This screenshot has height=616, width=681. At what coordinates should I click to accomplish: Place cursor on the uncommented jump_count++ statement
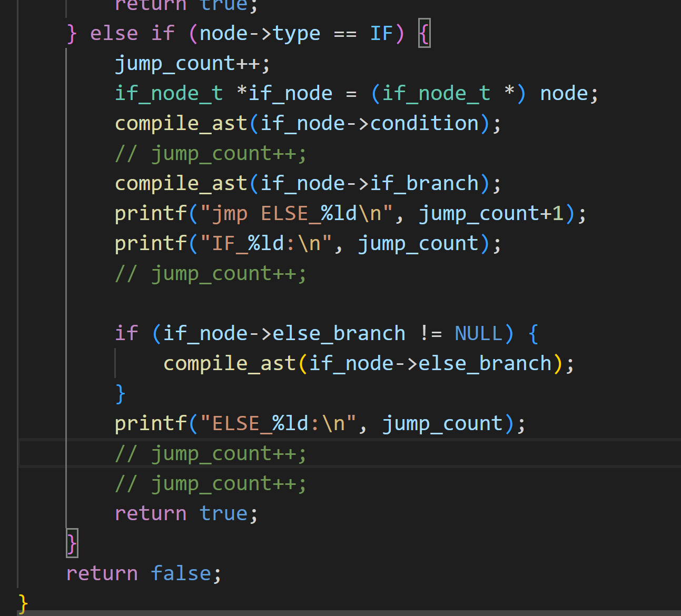point(192,64)
